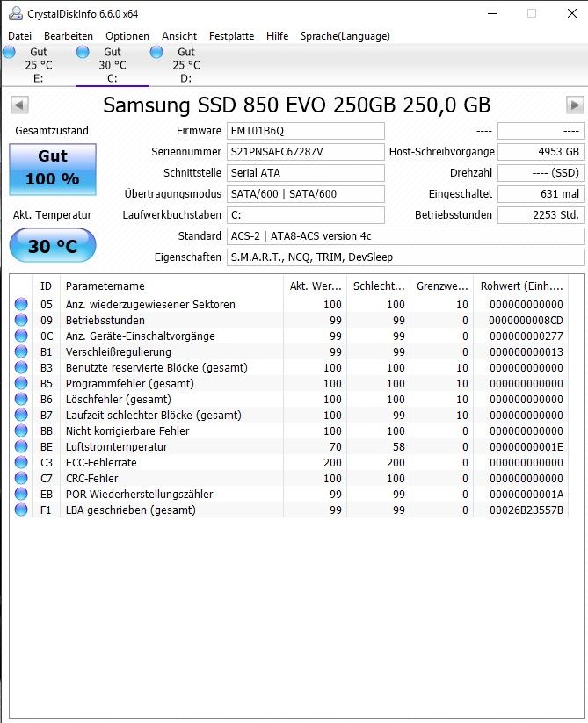Click status orb for drive D:
Image resolution: width=588 pixels, height=723 pixels.
click(x=156, y=52)
